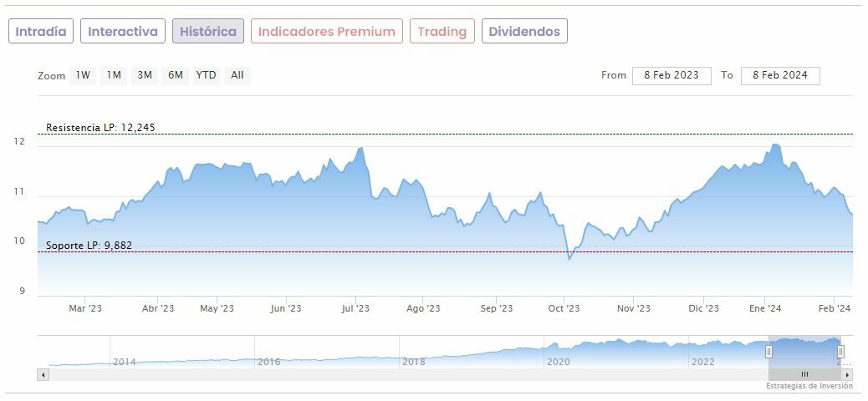Open the Intradía tab
Viewport: 868px width, 401px height.
click(41, 32)
